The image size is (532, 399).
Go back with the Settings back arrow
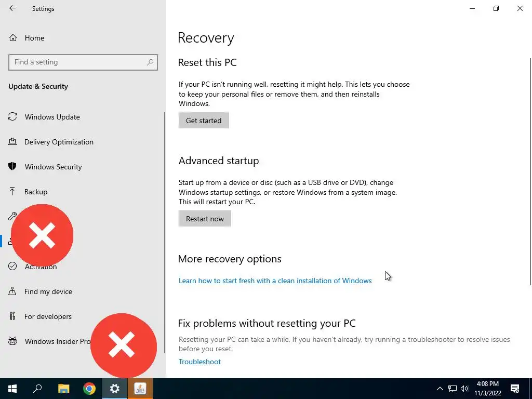(12, 8)
